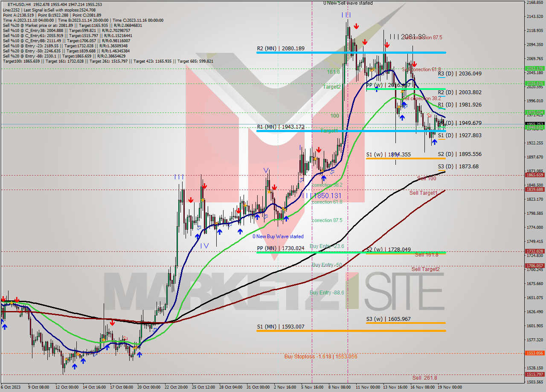The width and height of the screenshot is (546, 392).
Task: Select the 1706.057 price tag on axis
Action: [x=534, y=266]
